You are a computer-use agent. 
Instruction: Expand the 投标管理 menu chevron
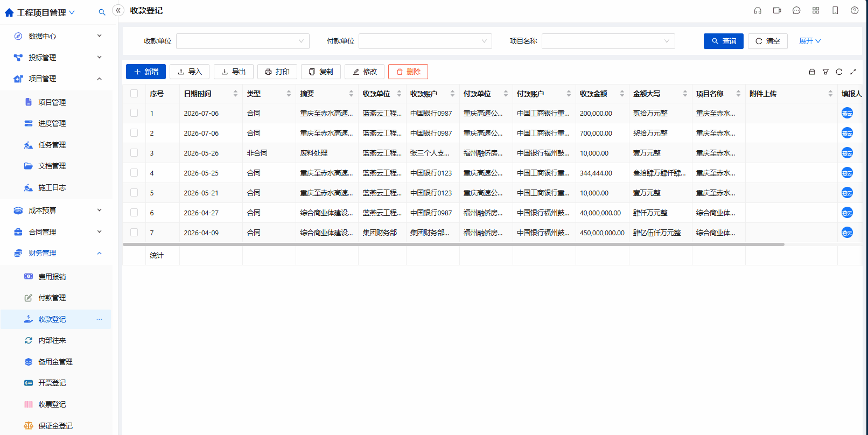pos(99,58)
